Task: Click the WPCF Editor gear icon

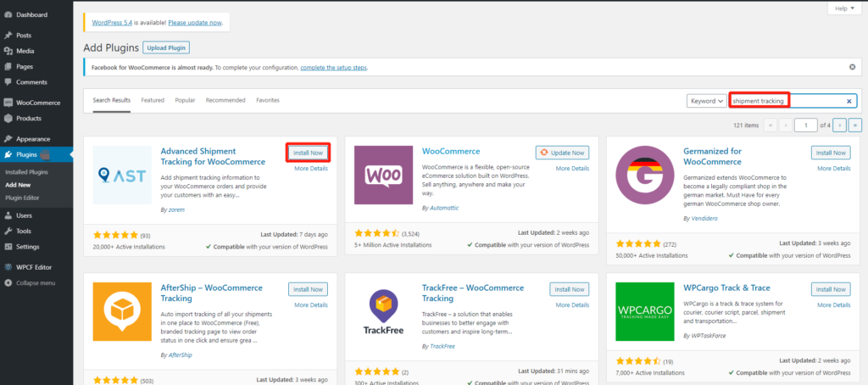Action: point(8,267)
